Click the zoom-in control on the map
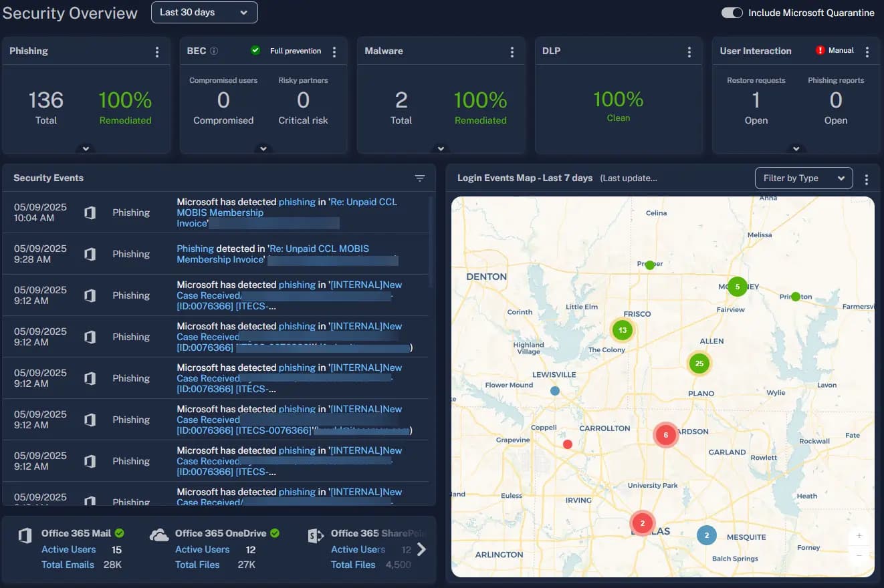Viewport: 884px width, 588px height. pos(859,536)
